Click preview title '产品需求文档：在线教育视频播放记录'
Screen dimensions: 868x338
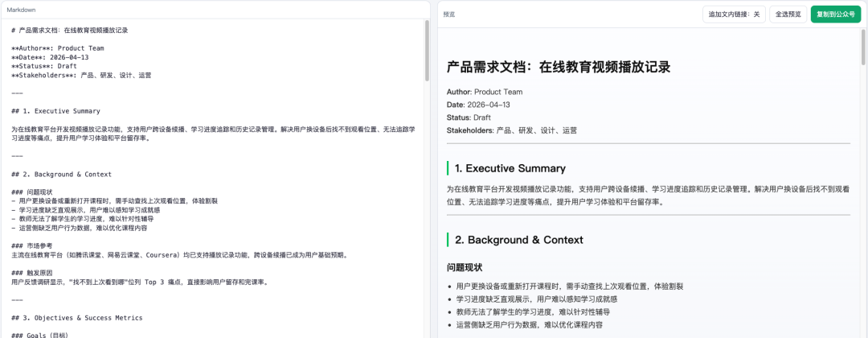coord(559,67)
